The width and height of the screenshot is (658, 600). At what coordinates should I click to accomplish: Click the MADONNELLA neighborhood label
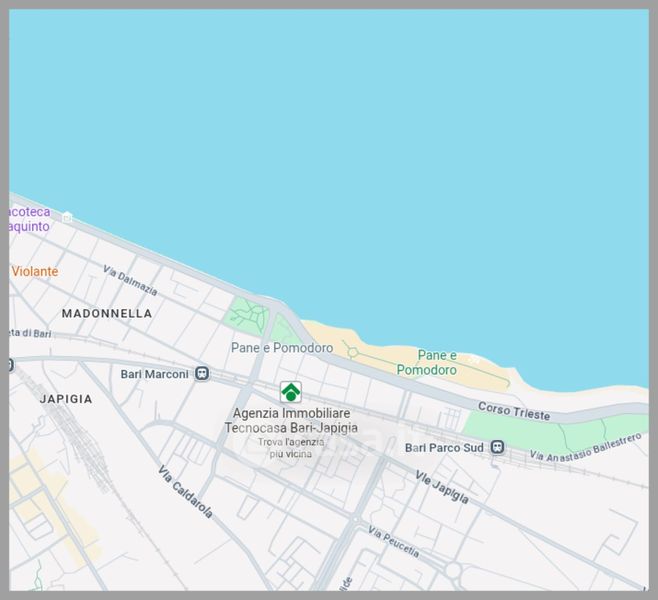[107, 313]
